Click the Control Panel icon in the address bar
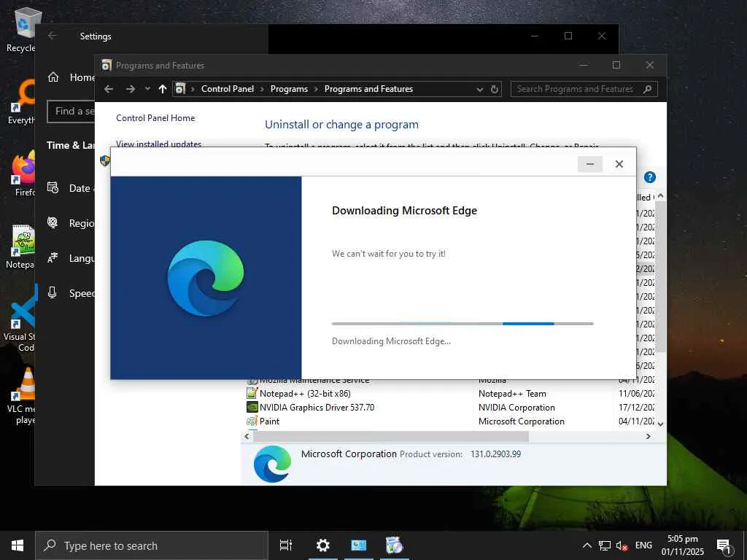747x560 pixels. [x=180, y=89]
